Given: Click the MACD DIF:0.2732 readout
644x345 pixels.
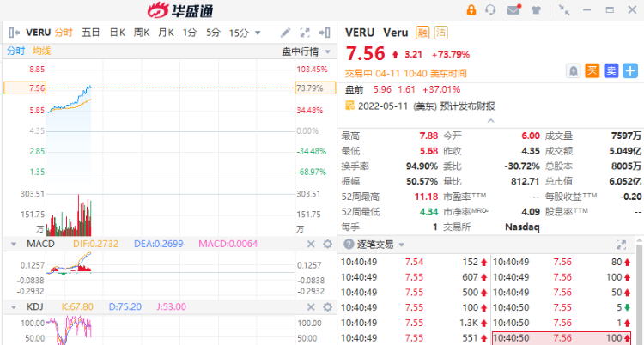Looking at the screenshot, I should point(95,244).
